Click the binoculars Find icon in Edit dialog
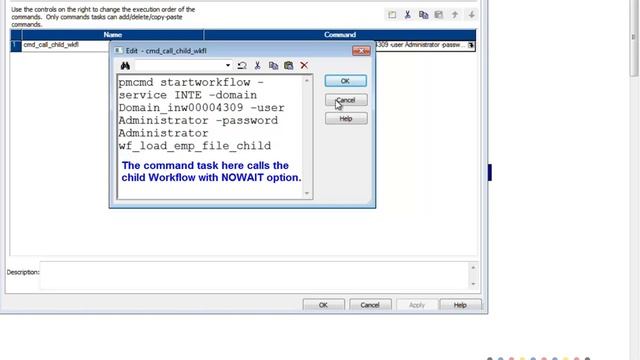This screenshot has height=360, width=640. pos(125,65)
